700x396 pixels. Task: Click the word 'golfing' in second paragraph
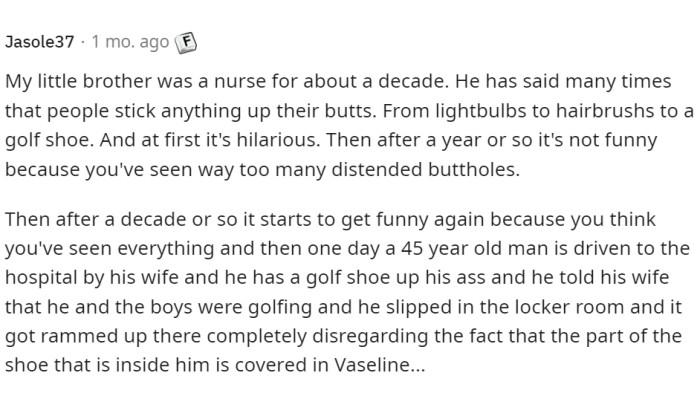tap(280, 307)
